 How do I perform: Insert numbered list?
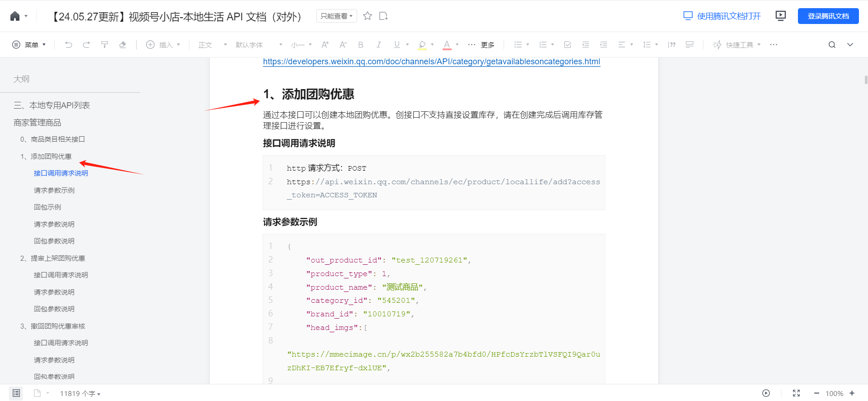coord(543,45)
